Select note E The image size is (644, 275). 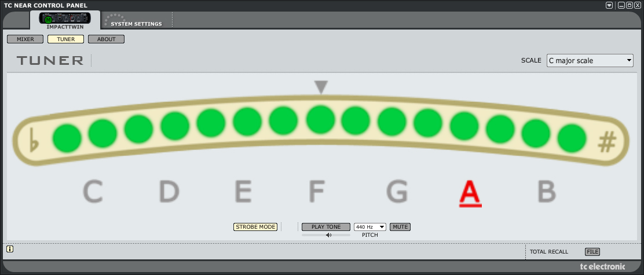pyautogui.click(x=243, y=191)
